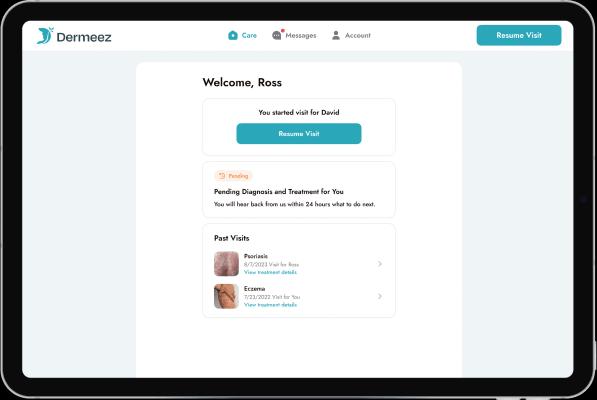Select the Eczema past visit title
This screenshot has width=597, height=400.
[254, 288]
